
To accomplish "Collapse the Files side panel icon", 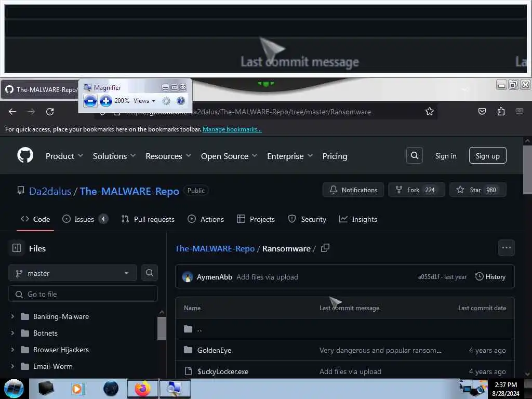I will point(17,248).
